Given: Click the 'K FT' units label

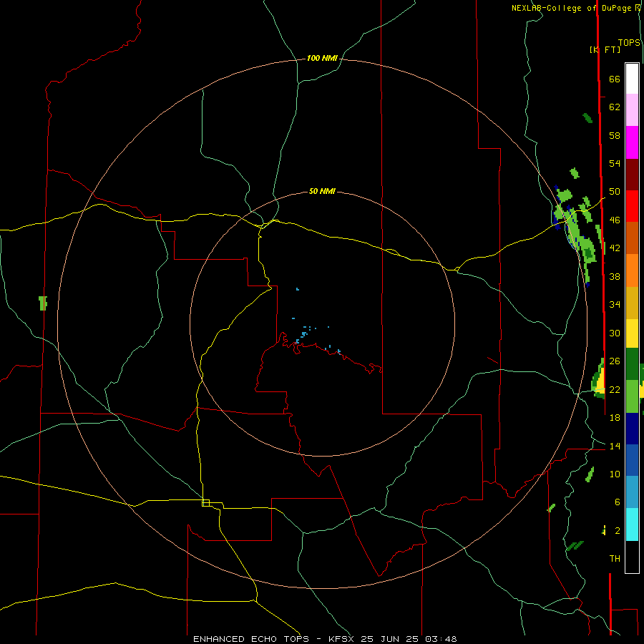Looking at the screenshot, I should coord(605,49).
